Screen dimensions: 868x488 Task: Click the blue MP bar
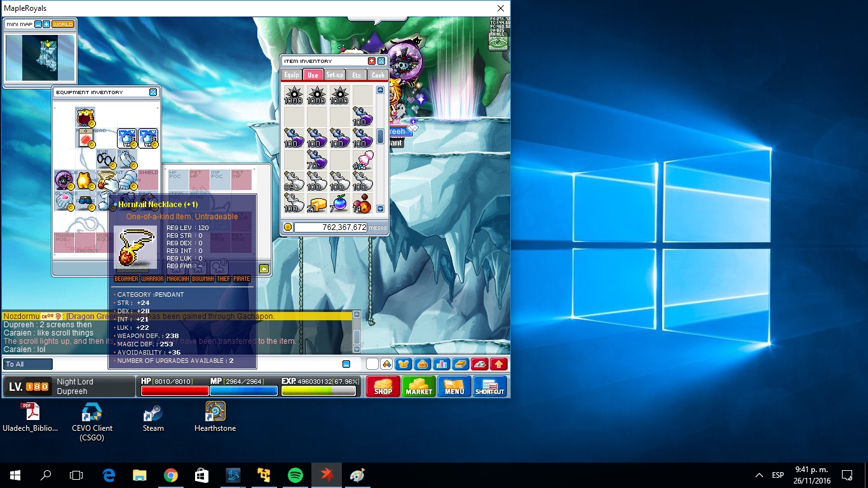(243, 391)
